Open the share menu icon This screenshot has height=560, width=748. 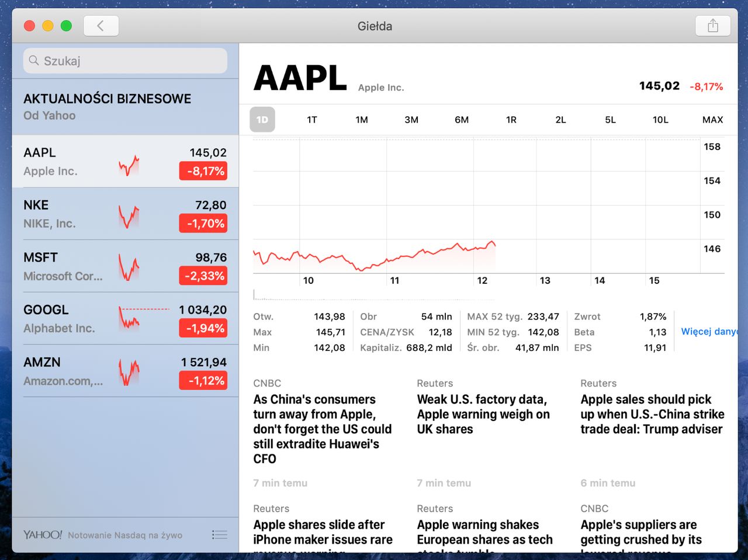click(712, 26)
